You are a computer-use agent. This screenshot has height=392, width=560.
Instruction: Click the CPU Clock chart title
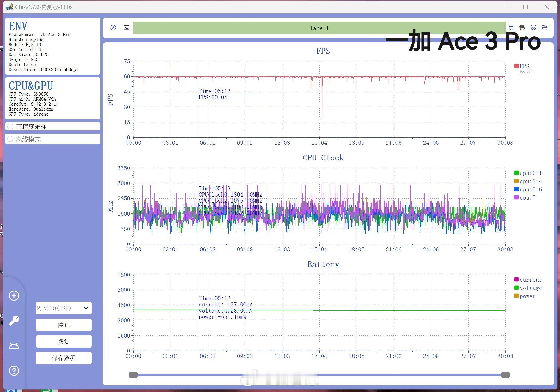pos(323,158)
